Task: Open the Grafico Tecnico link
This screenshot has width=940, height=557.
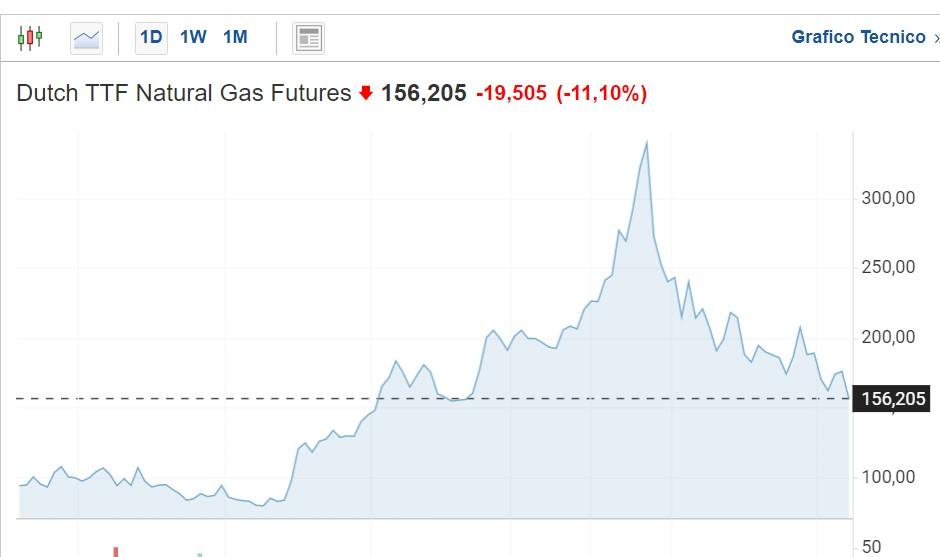Action: pyautogui.click(x=858, y=37)
